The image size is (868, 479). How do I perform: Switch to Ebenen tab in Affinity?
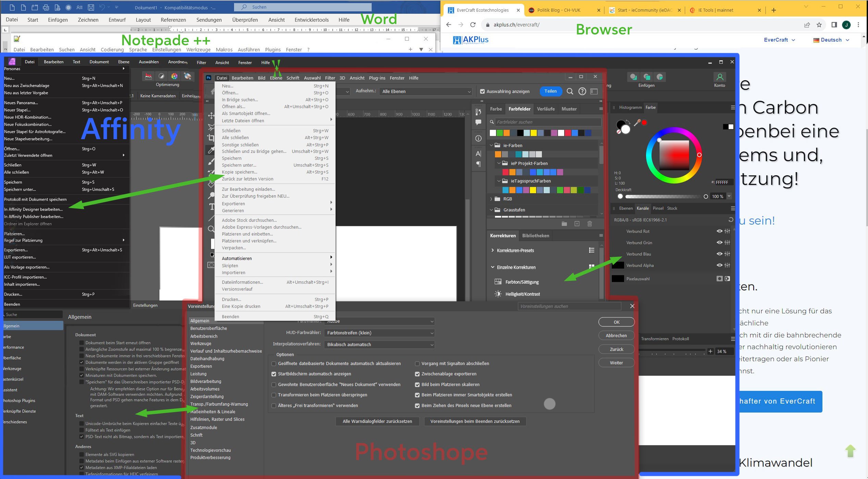[x=626, y=208]
